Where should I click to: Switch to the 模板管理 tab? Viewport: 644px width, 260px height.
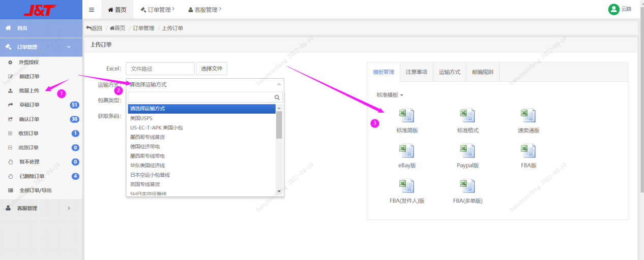pyautogui.click(x=384, y=72)
